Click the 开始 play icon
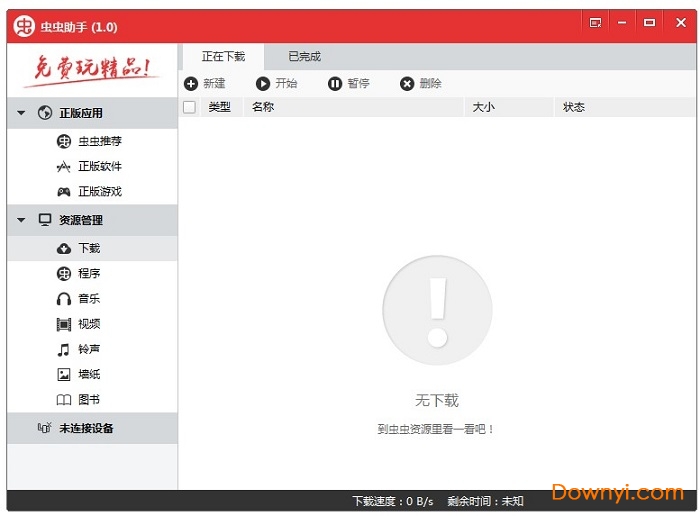The image size is (700, 516). coord(263,83)
